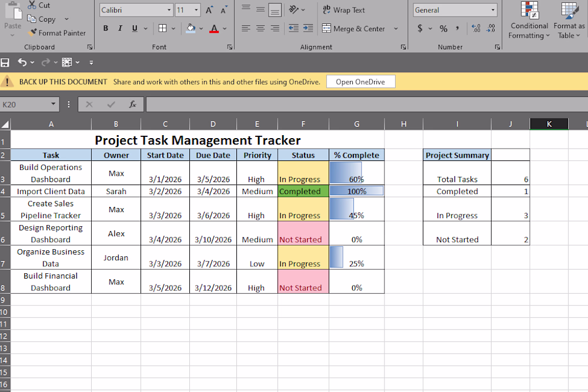Apply cell borders icon
This screenshot has height=392, width=588.
point(162,28)
